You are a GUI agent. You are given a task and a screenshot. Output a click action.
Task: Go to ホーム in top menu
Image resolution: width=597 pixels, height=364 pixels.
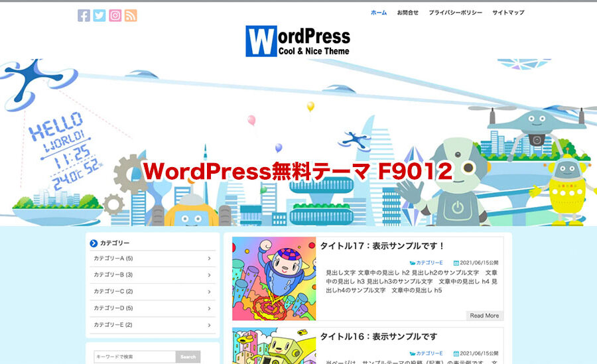[379, 13]
